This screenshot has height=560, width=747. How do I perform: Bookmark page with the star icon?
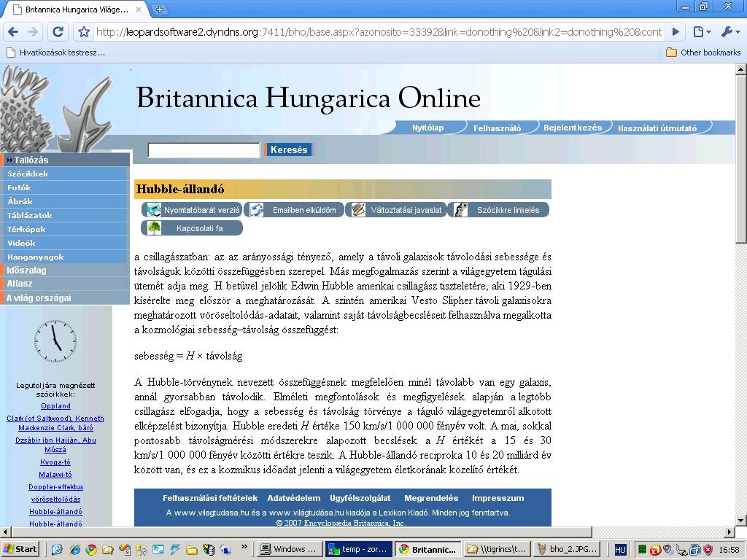point(85,32)
